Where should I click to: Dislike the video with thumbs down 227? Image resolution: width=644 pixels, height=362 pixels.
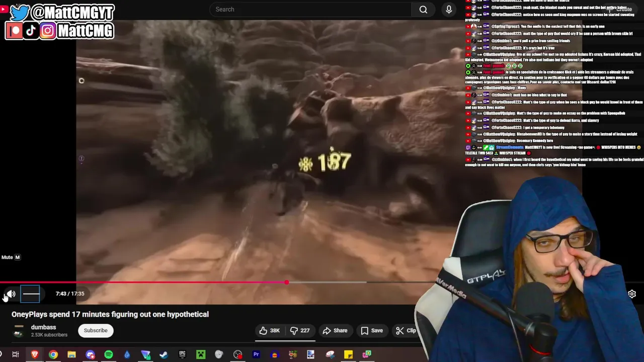coord(300,330)
